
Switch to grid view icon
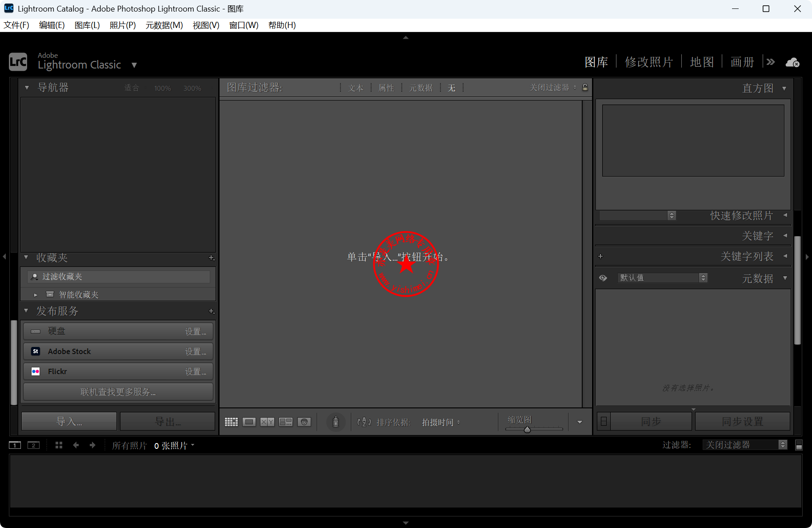(x=231, y=422)
